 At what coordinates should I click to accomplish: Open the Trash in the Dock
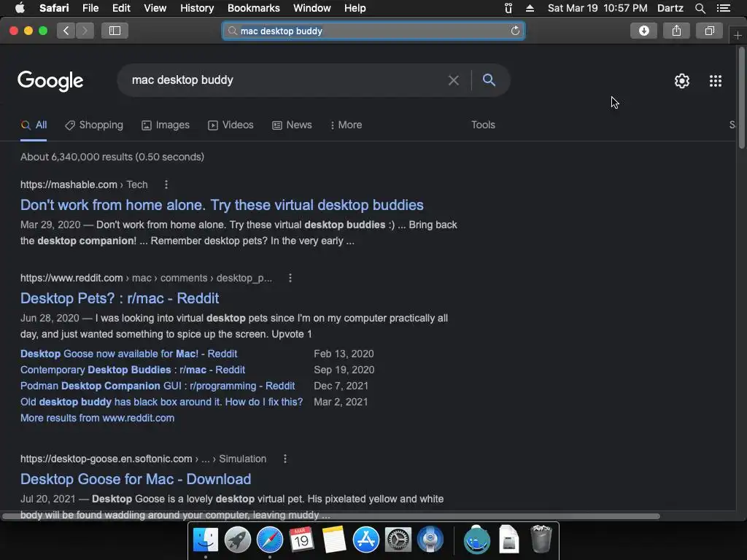(541, 540)
